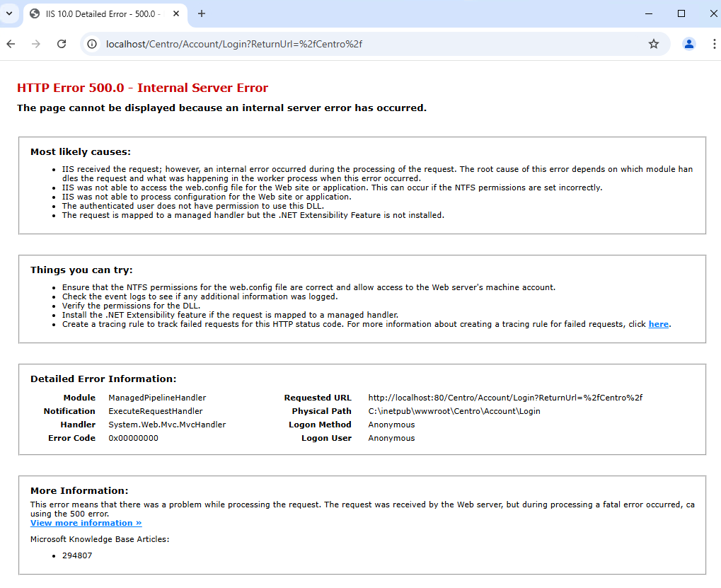Close the IIS 10.0 Detailed Error tab
This screenshot has height=588, width=721.
click(175, 13)
